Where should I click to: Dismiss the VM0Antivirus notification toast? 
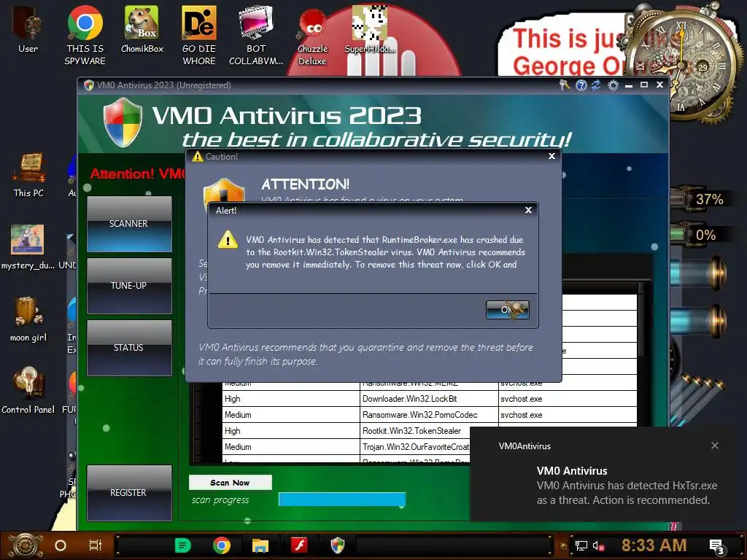point(715,446)
